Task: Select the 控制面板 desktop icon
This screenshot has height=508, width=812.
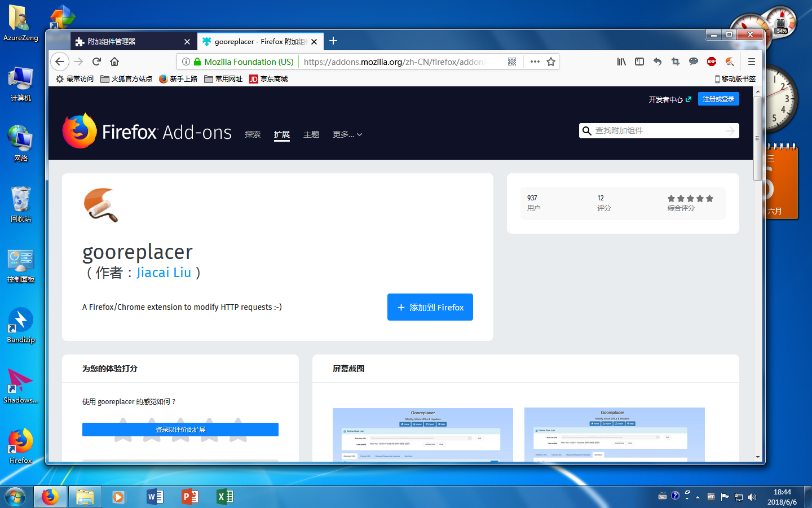Action: pos(21,265)
